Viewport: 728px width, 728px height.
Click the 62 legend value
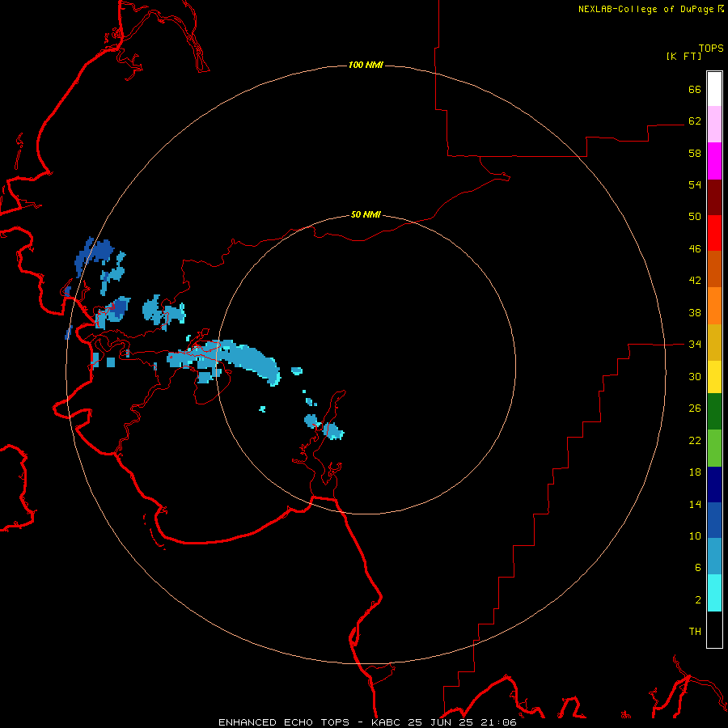pyautogui.click(x=695, y=121)
